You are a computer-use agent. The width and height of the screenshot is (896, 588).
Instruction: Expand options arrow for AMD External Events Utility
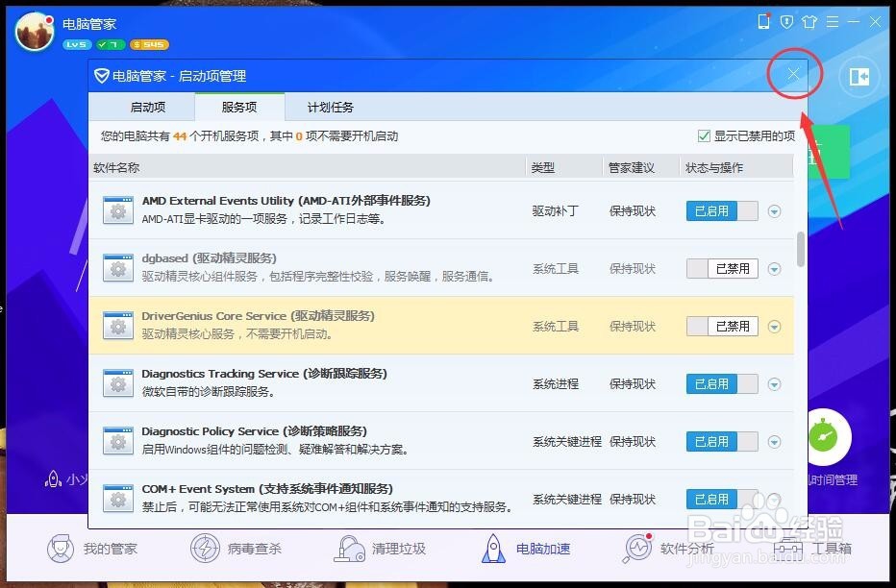click(774, 211)
